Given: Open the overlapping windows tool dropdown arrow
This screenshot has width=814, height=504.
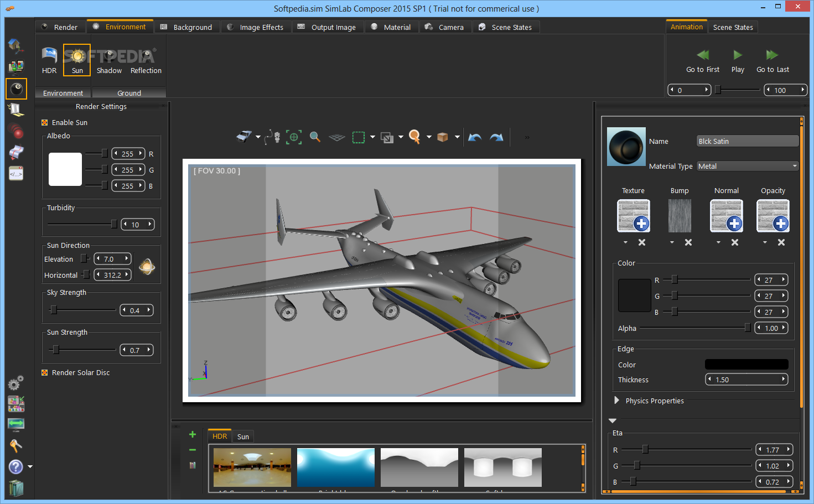Looking at the screenshot, I should pyautogui.click(x=401, y=137).
